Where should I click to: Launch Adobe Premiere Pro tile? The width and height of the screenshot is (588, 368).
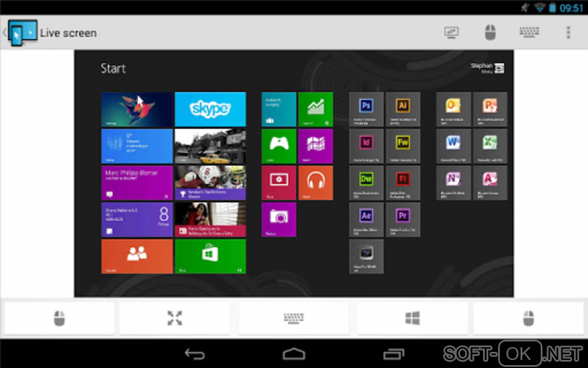(403, 219)
